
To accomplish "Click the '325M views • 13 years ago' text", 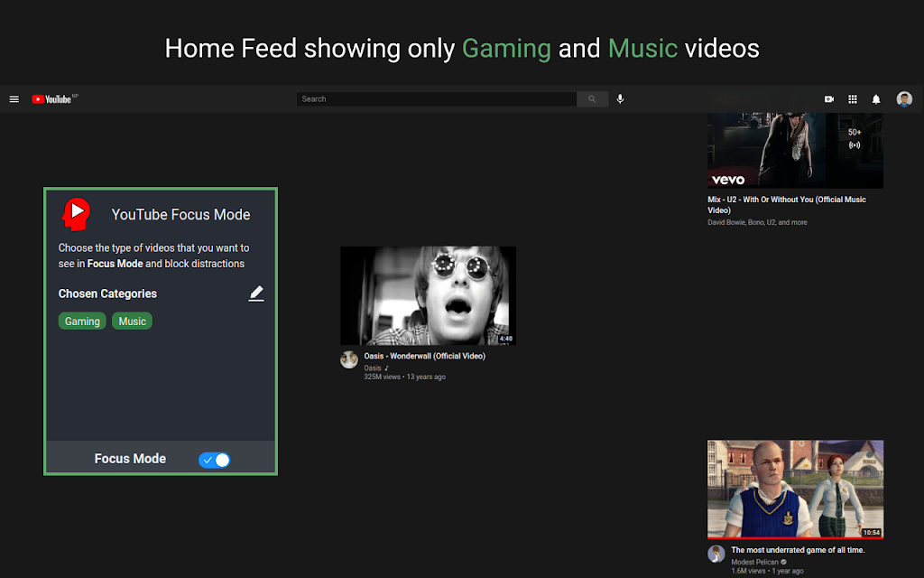I will [404, 377].
